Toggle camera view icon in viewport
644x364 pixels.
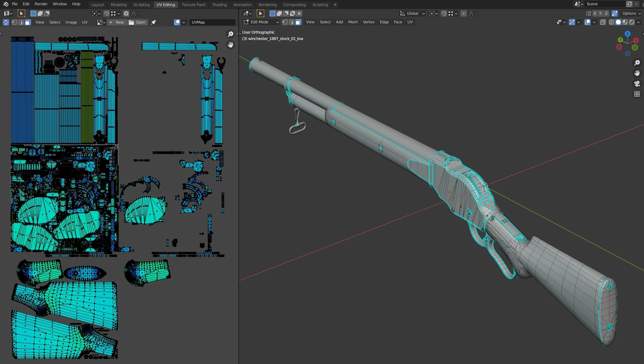pos(637,83)
